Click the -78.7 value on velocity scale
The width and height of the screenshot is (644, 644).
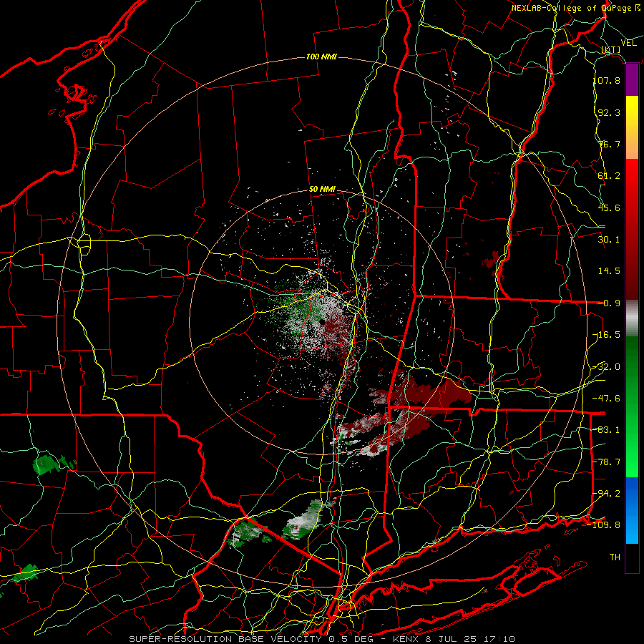pos(607,462)
